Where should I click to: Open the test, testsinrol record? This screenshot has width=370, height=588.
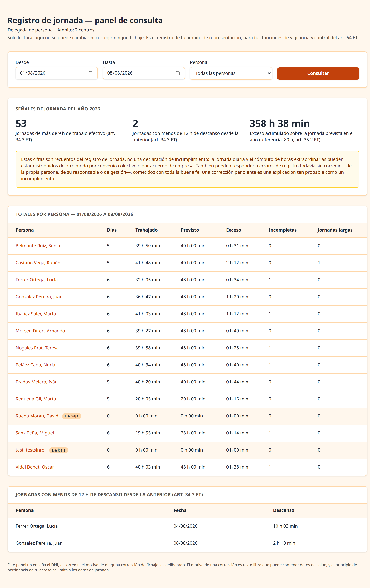click(x=31, y=450)
